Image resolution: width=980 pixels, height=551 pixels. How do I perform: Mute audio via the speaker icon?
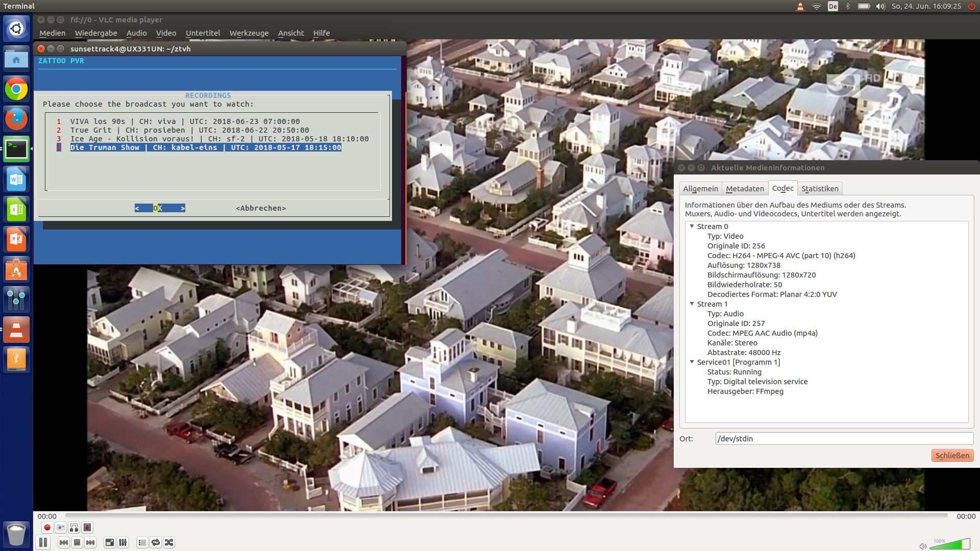click(x=923, y=546)
